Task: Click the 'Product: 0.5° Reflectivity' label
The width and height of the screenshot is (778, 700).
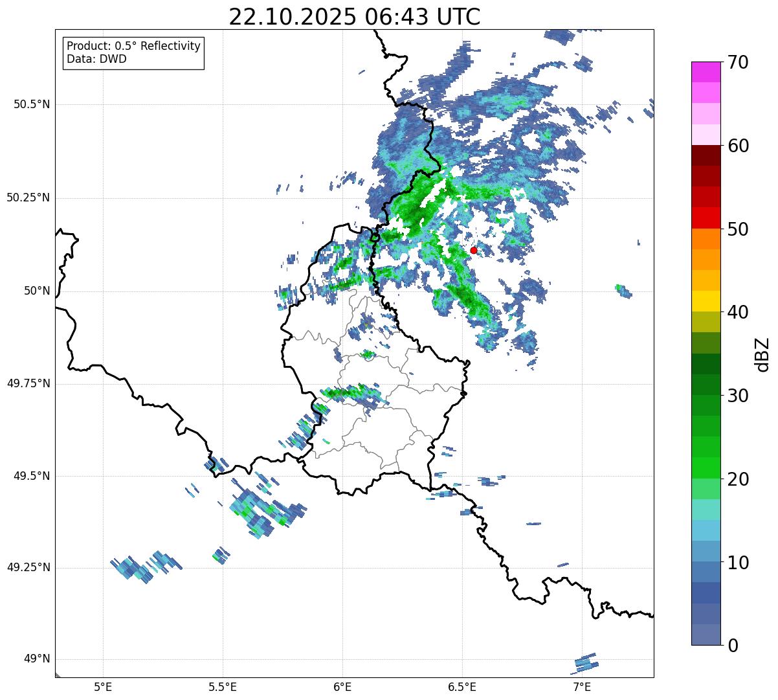Action: [133, 47]
